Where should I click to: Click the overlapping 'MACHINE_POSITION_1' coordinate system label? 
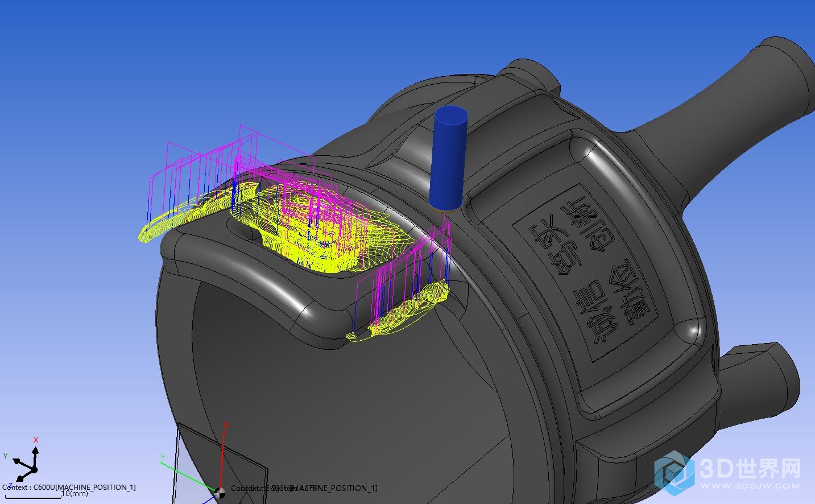pyautogui.click(x=304, y=488)
